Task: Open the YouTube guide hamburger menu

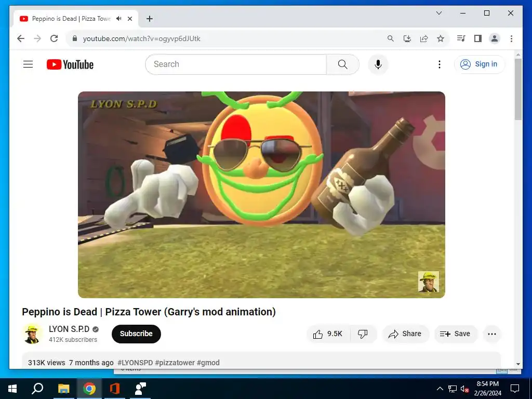Action: pyautogui.click(x=28, y=64)
